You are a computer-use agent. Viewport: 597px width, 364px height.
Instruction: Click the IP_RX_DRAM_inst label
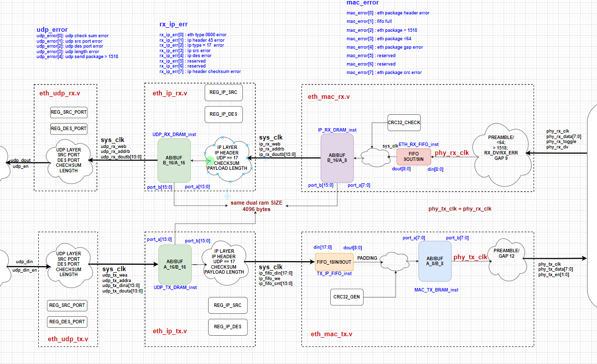pyautogui.click(x=337, y=130)
